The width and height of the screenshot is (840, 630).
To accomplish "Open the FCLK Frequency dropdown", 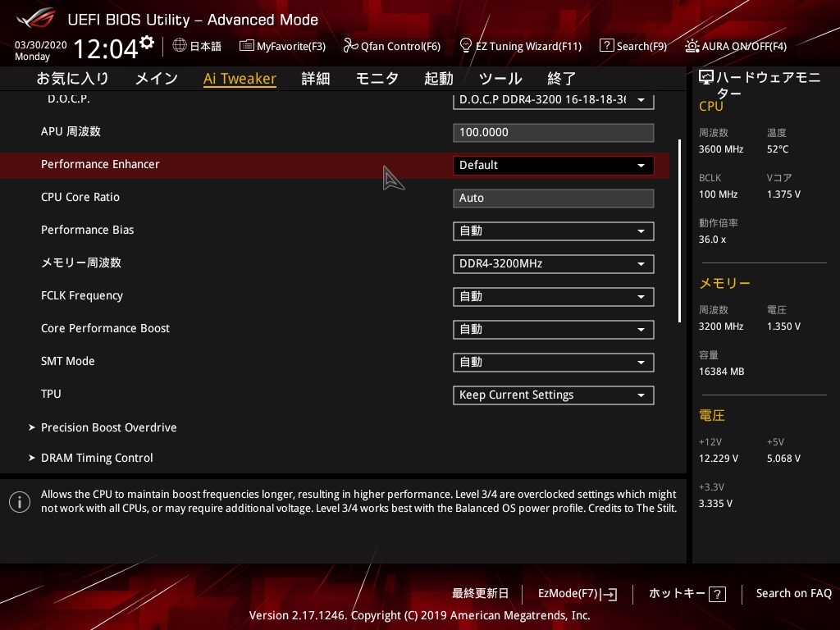I will click(x=553, y=296).
